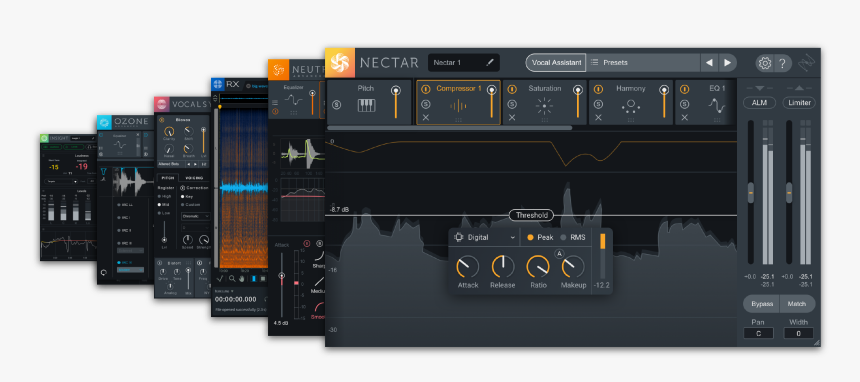Toggle EQ 1 power button
Image resolution: width=860 pixels, height=382 pixels.
[x=684, y=89]
